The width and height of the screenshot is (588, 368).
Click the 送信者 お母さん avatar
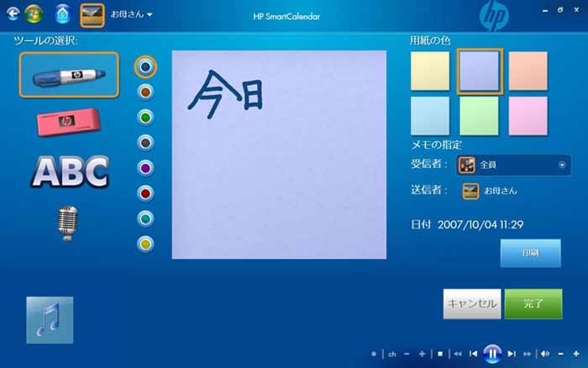(470, 191)
